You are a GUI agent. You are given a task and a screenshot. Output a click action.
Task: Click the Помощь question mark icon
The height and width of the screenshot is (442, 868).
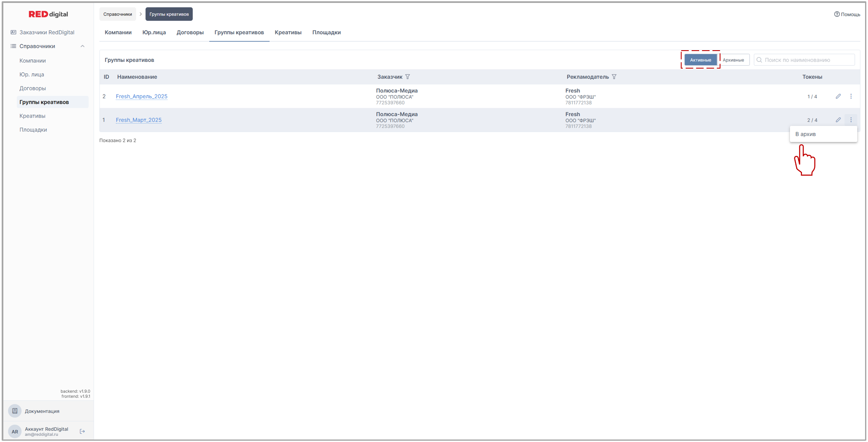point(837,14)
